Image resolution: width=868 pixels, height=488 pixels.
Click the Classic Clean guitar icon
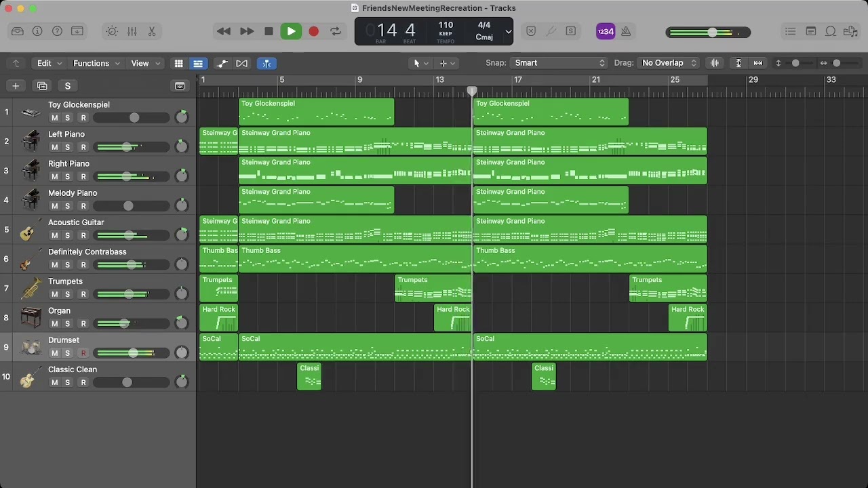(29, 377)
